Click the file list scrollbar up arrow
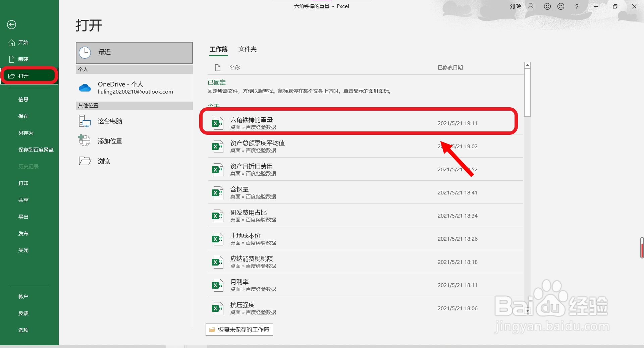 [527, 65]
